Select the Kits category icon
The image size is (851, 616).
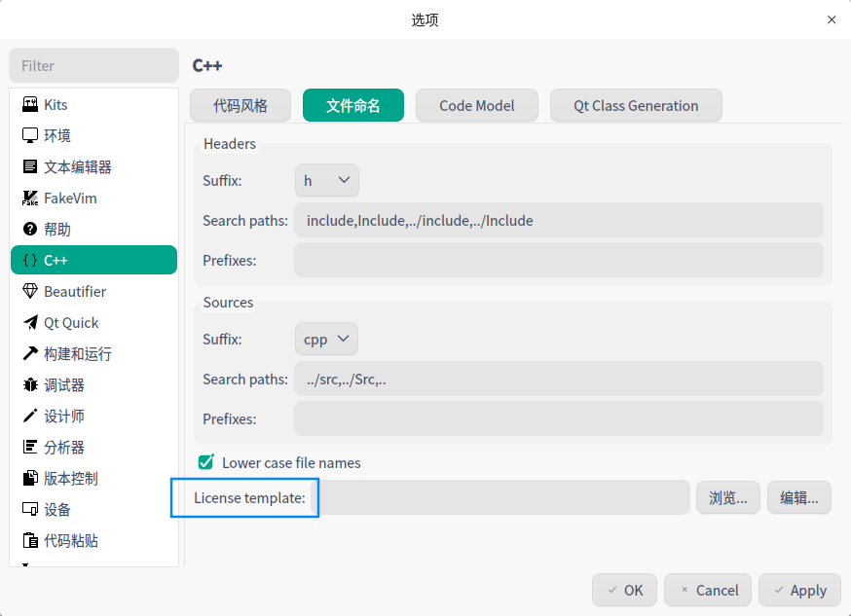(30, 105)
